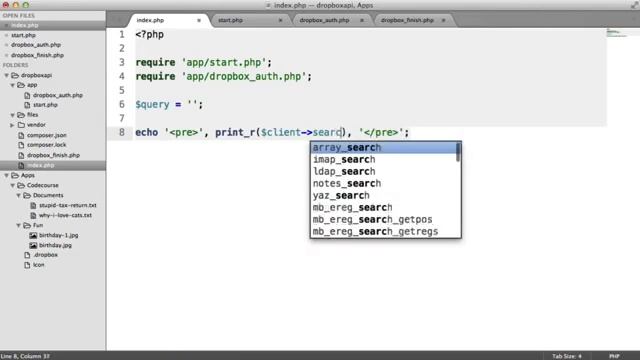640x360 pixels.
Task: Click the files folder icon
Action: (21, 115)
